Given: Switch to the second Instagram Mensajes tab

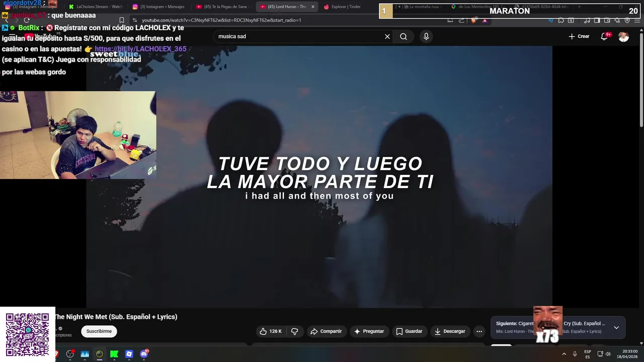Looking at the screenshot, I should pos(159,7).
